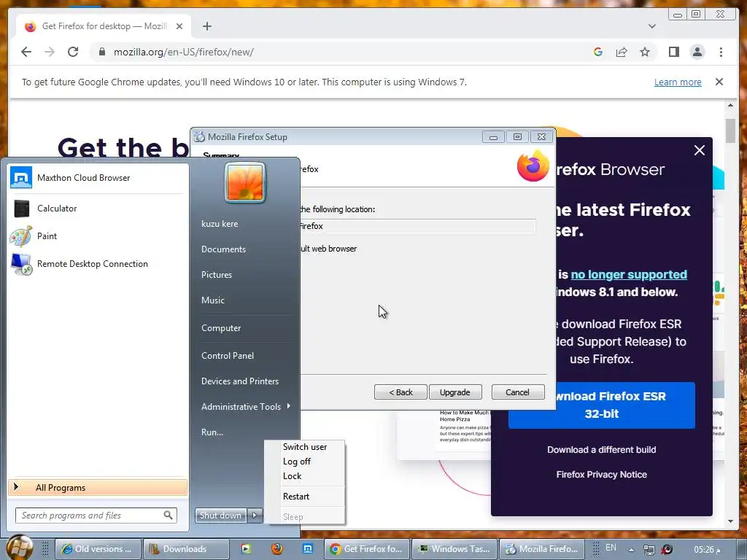Click Download a different build link
The width and height of the screenshot is (747, 560).
point(601,449)
